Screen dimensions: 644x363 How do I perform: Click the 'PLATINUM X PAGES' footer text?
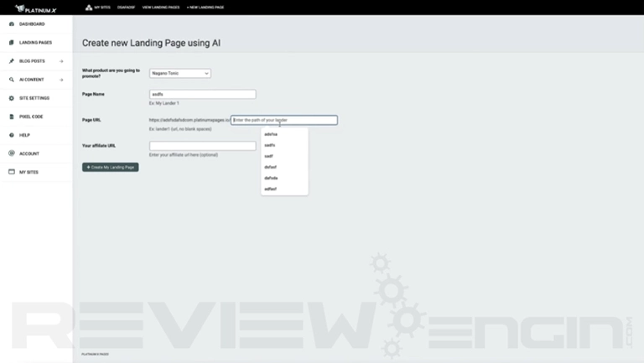[x=95, y=354]
